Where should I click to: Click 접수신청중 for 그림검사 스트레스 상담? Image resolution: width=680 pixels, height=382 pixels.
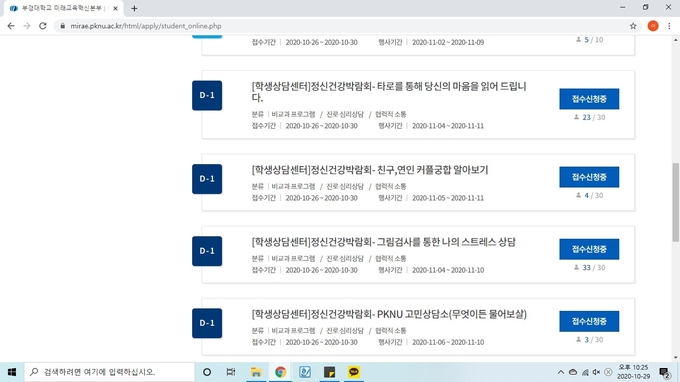[x=589, y=249]
